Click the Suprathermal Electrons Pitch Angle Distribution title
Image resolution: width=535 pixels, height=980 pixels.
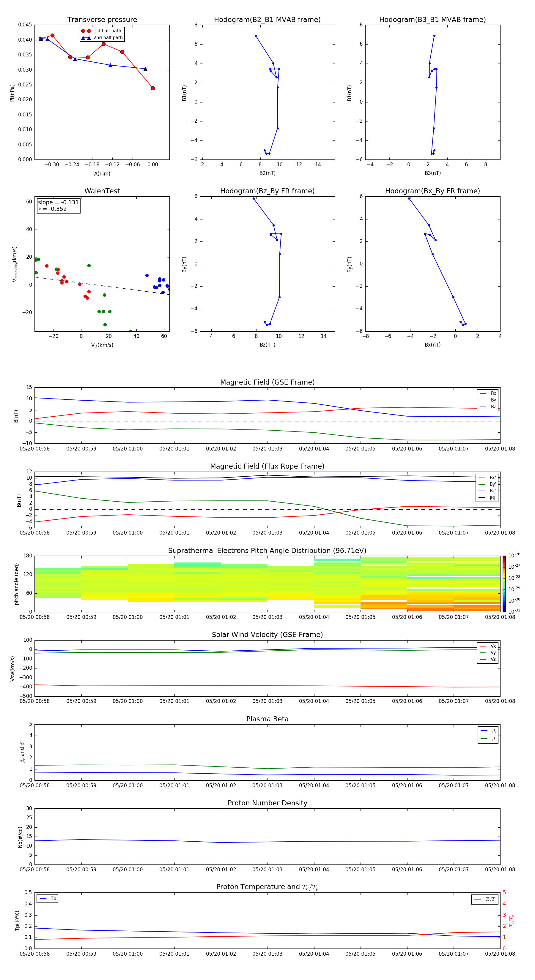point(267,551)
